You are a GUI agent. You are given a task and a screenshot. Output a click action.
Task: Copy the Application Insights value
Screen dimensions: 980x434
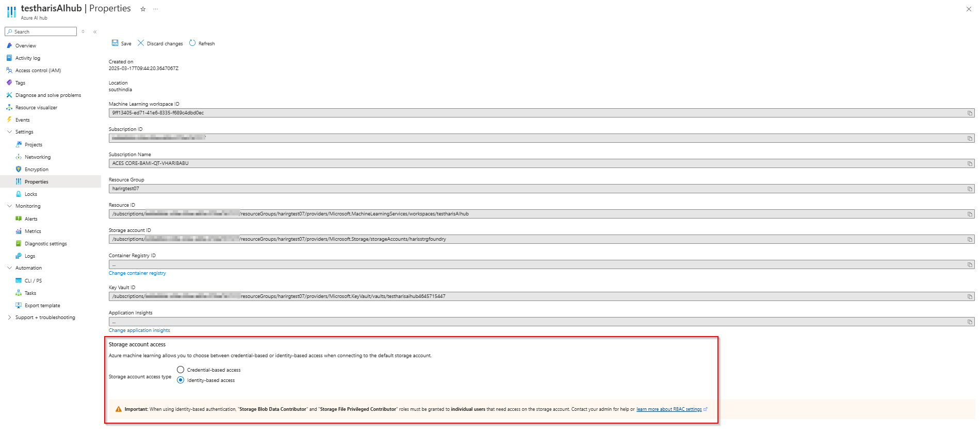pyautogui.click(x=970, y=322)
